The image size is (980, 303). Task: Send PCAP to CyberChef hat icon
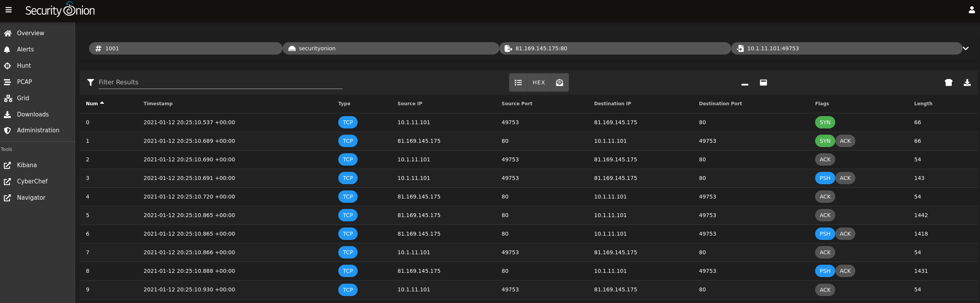[949, 82]
